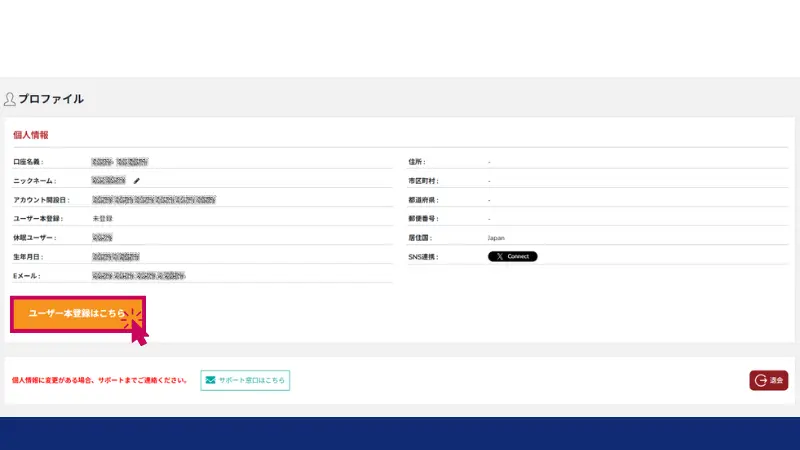Click the SNS連携 field label
This screenshot has height=450, width=800.
click(423, 257)
